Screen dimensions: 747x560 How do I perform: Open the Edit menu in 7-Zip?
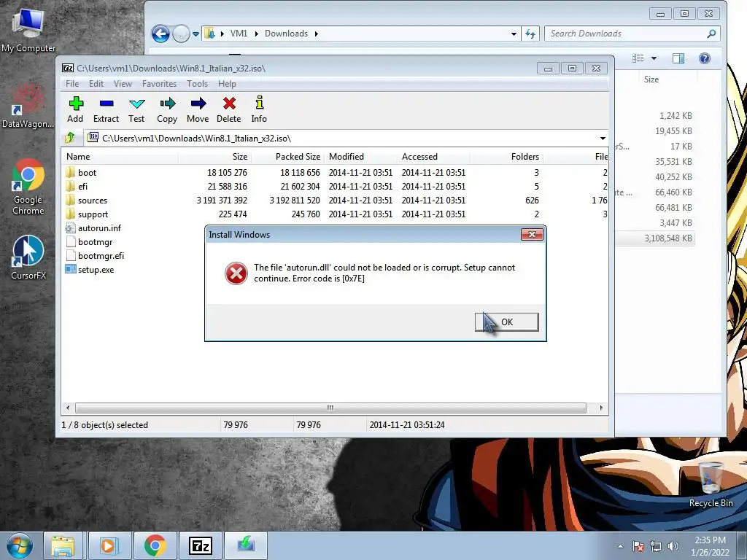[x=96, y=84]
